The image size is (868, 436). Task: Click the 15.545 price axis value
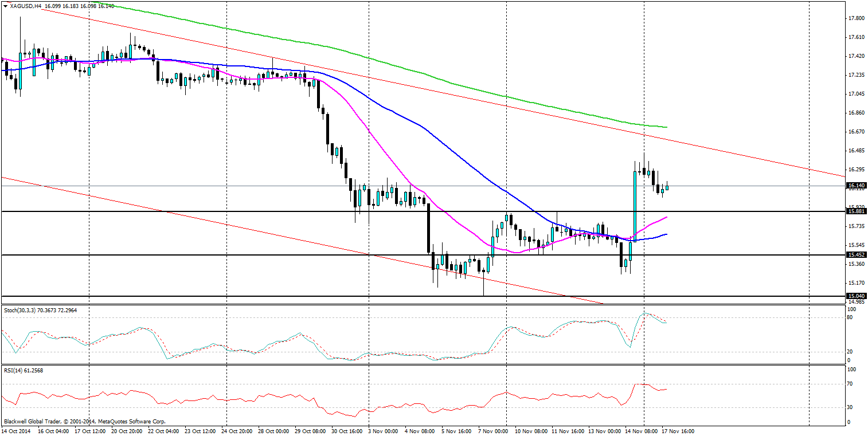coord(856,245)
